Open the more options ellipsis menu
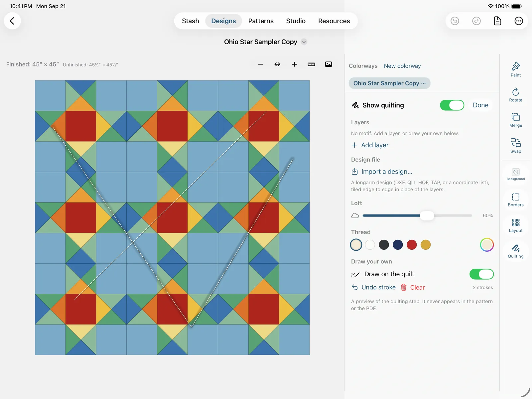Screen dimensions: 532x399 pos(519,21)
